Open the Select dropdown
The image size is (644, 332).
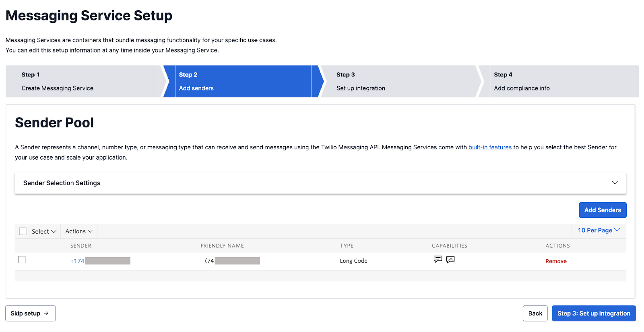pyautogui.click(x=44, y=232)
